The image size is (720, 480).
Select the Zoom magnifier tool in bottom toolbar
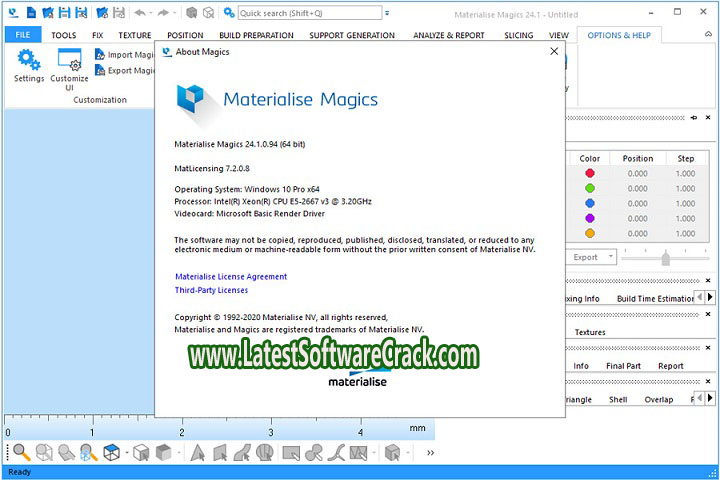tap(22, 452)
